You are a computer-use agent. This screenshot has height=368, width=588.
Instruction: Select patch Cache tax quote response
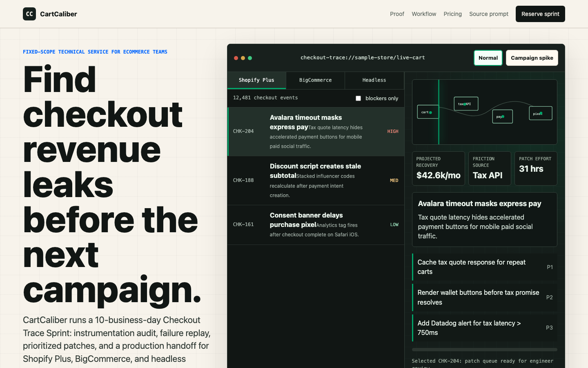485,267
